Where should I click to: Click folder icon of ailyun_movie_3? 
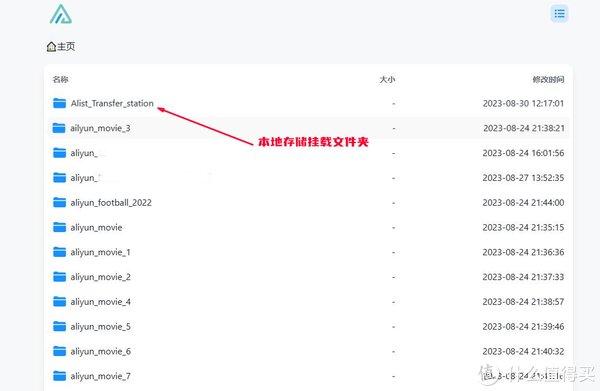pos(59,128)
